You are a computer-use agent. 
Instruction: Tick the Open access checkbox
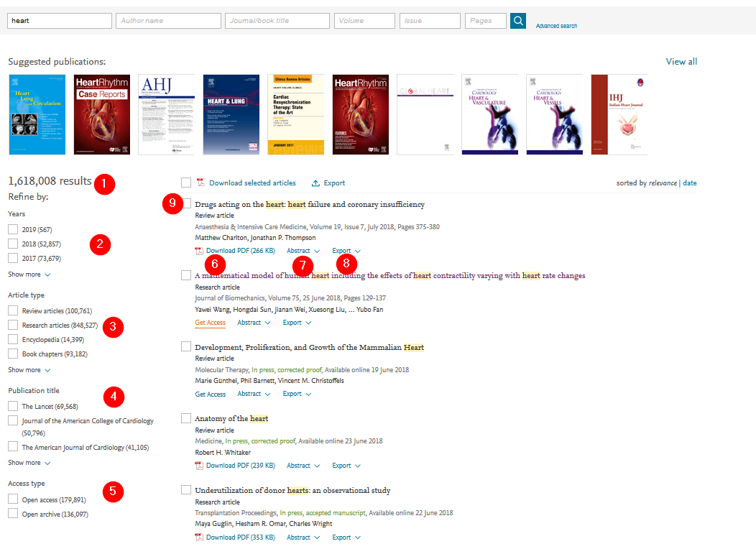pyautogui.click(x=13, y=499)
